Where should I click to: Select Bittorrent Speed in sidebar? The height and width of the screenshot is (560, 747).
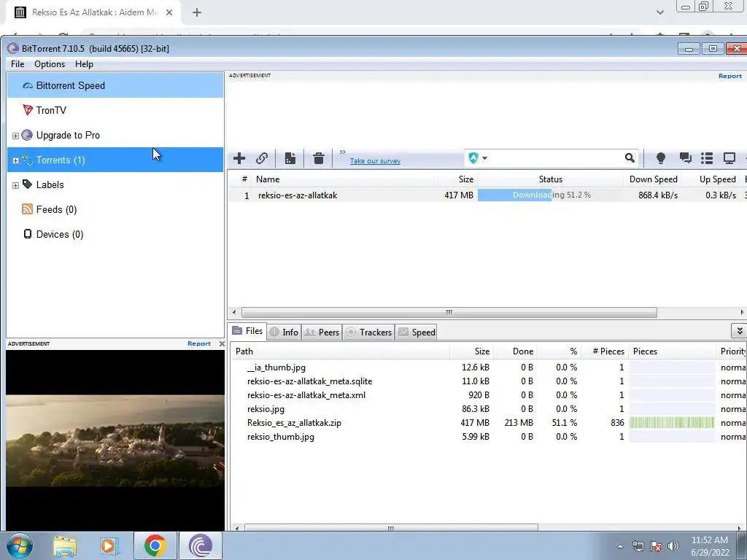[115, 86]
